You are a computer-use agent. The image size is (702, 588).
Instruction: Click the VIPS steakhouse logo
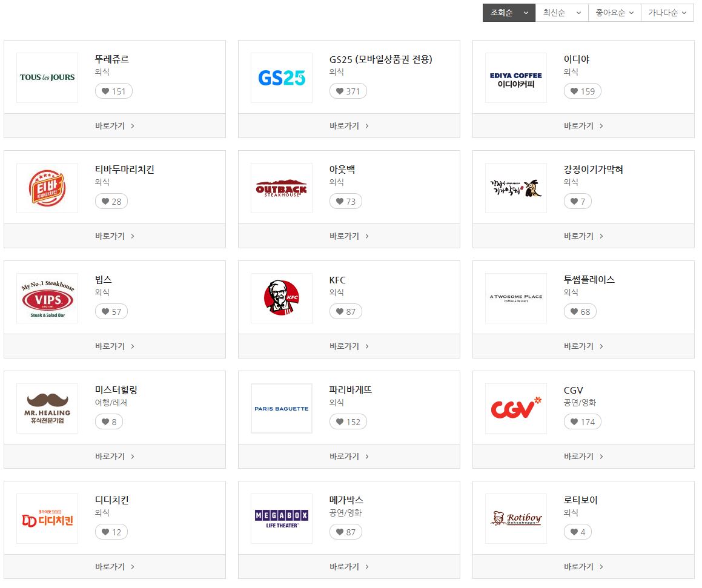point(47,298)
